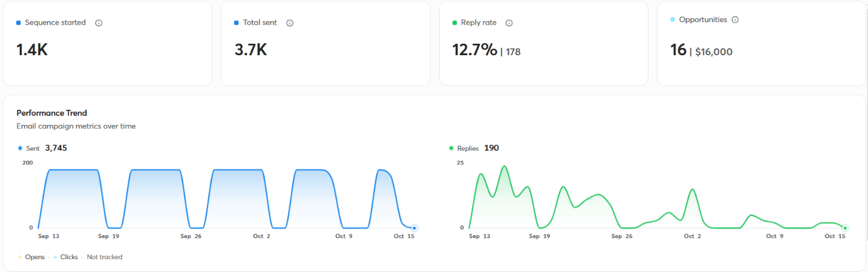Click the last data point on Sent chart
Screen dimensions: 868x273
coord(414,228)
